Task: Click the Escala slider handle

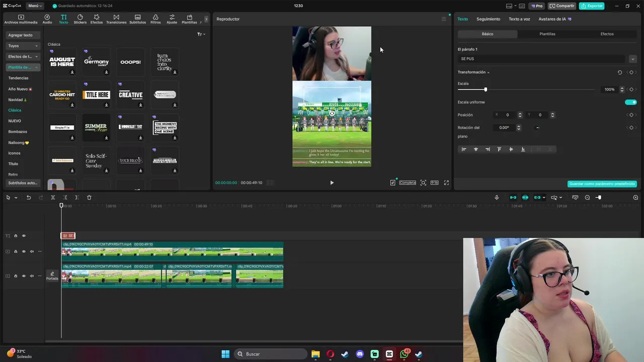Action: click(486, 89)
